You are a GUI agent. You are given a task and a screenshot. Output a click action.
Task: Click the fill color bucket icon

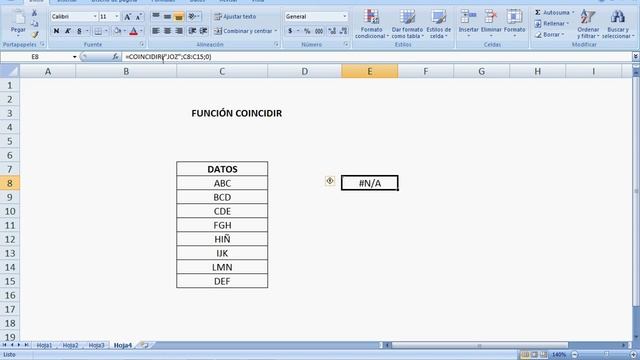coord(117,31)
